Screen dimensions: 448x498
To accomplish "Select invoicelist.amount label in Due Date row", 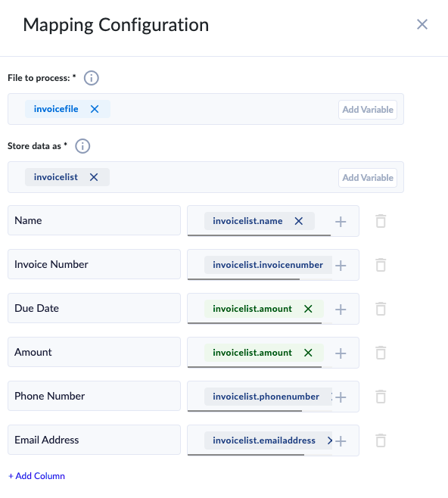I will tap(253, 309).
